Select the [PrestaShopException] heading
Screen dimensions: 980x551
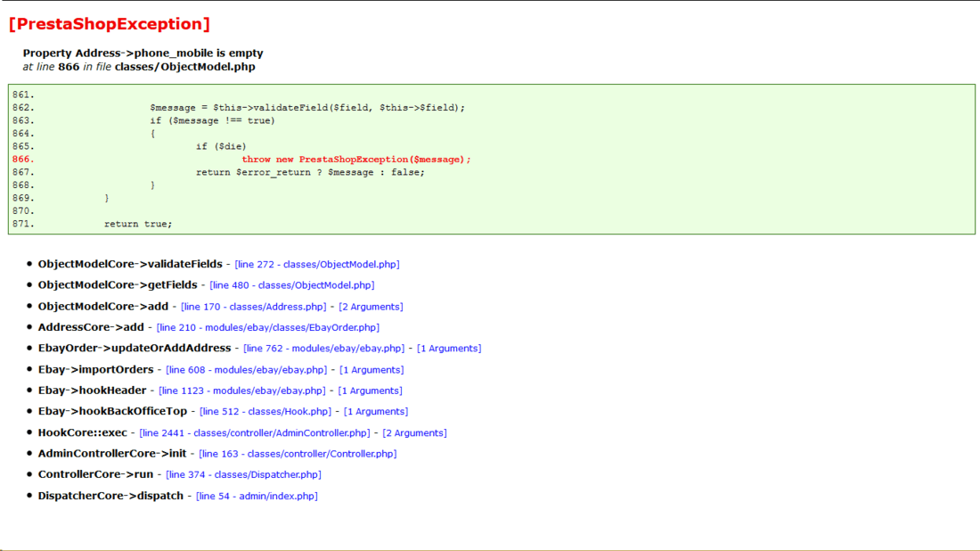coord(110,24)
